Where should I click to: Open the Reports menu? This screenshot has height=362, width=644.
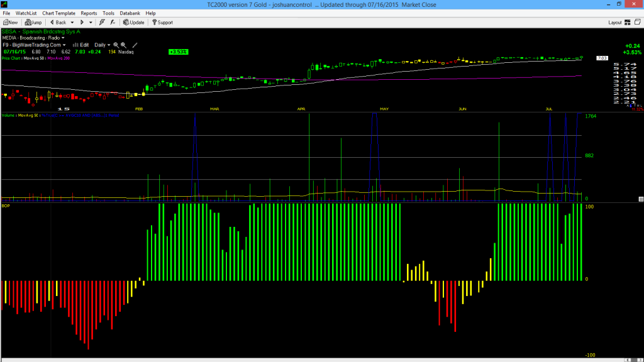tap(89, 13)
